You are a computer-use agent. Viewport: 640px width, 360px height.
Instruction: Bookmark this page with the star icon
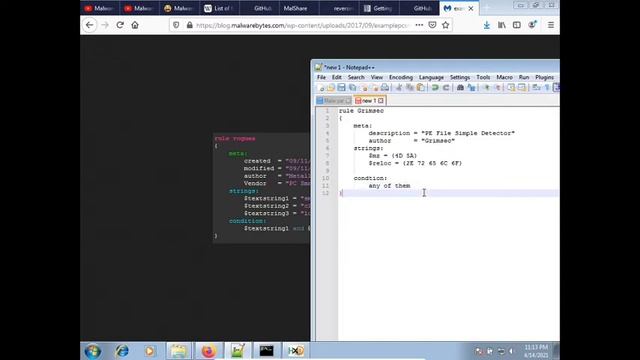(x=446, y=25)
